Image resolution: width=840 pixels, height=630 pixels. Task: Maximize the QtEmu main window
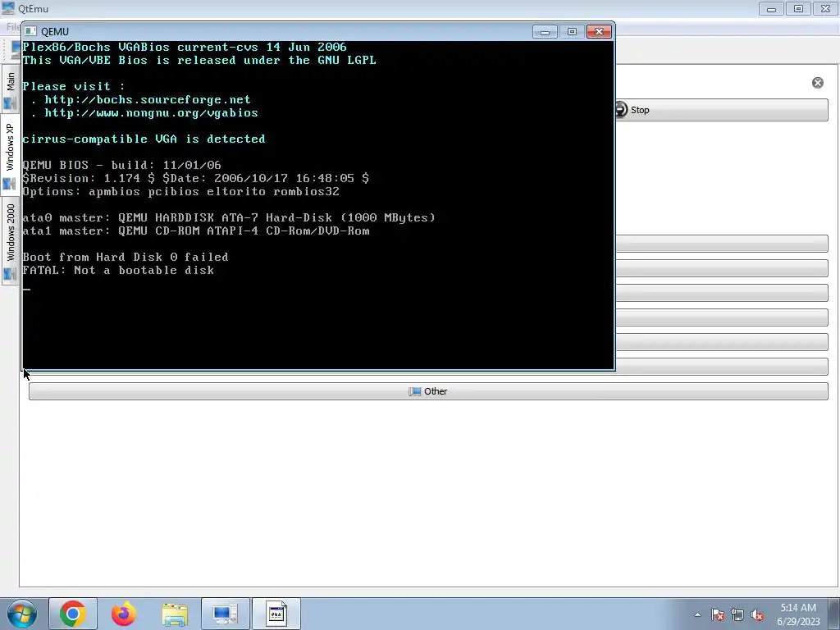798,8
